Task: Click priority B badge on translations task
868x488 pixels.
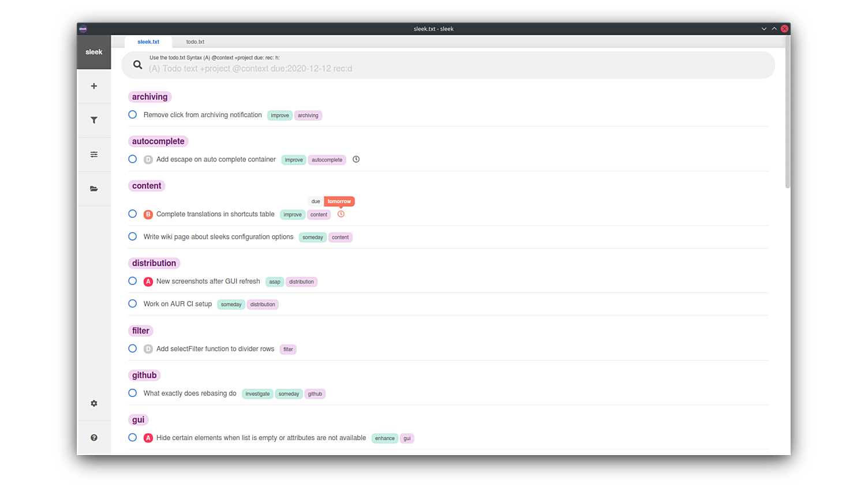Action: coord(148,215)
